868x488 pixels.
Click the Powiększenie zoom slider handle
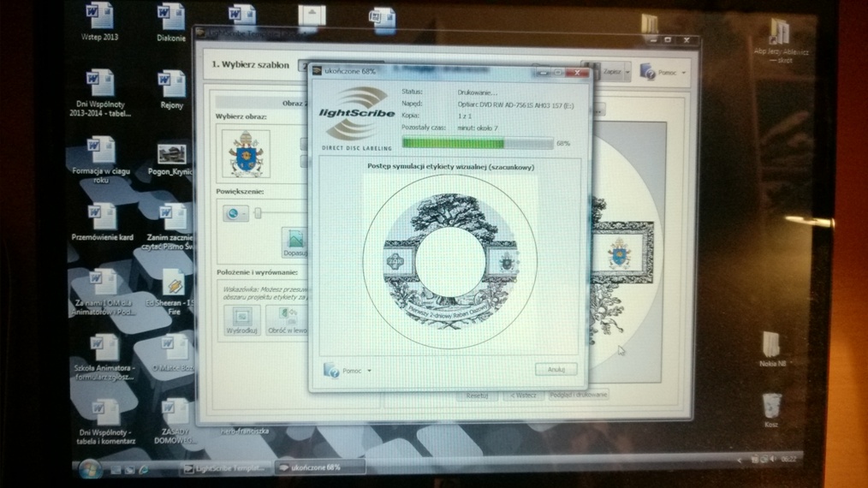point(258,212)
